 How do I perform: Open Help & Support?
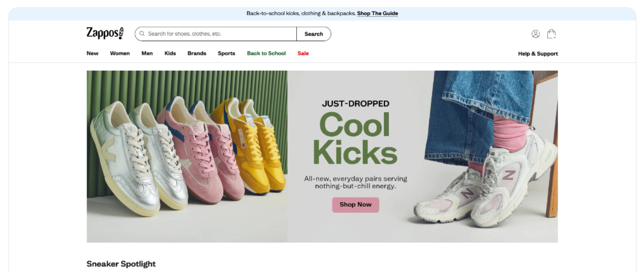point(538,54)
